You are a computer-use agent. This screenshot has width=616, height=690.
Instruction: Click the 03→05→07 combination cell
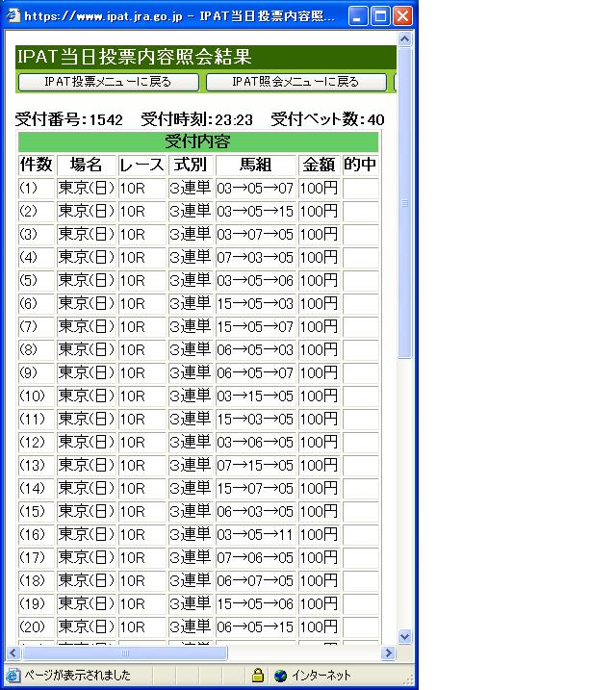(x=256, y=189)
